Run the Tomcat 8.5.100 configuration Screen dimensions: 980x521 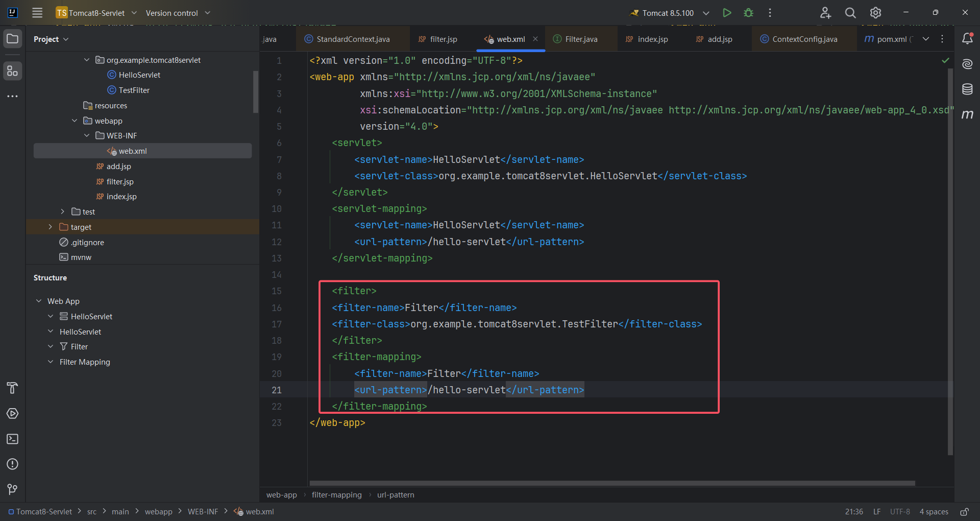(727, 13)
